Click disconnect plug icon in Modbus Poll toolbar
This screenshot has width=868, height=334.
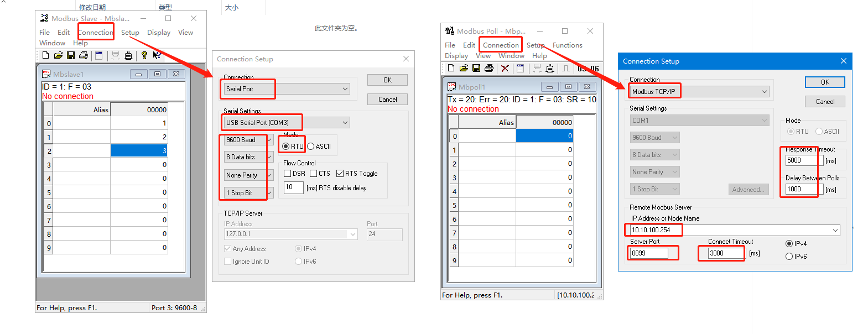(x=549, y=68)
